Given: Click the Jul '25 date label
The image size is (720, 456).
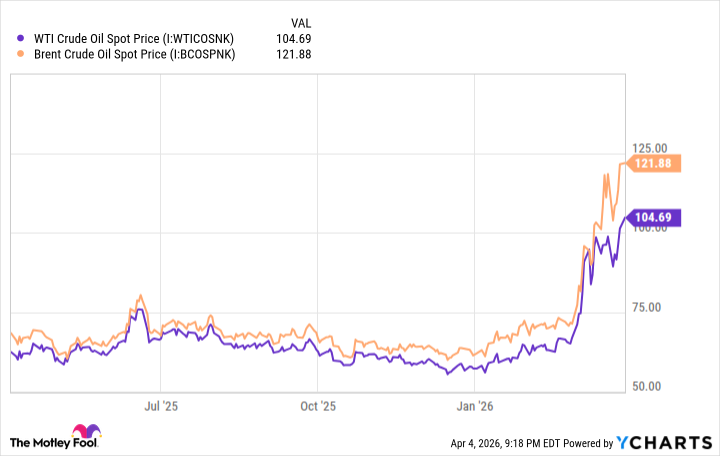Looking at the screenshot, I should click(x=161, y=406).
